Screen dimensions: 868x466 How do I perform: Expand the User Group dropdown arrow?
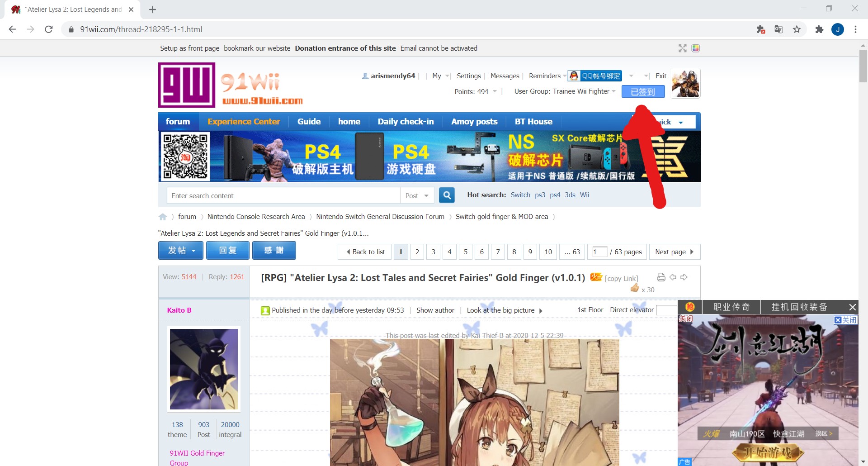(613, 91)
